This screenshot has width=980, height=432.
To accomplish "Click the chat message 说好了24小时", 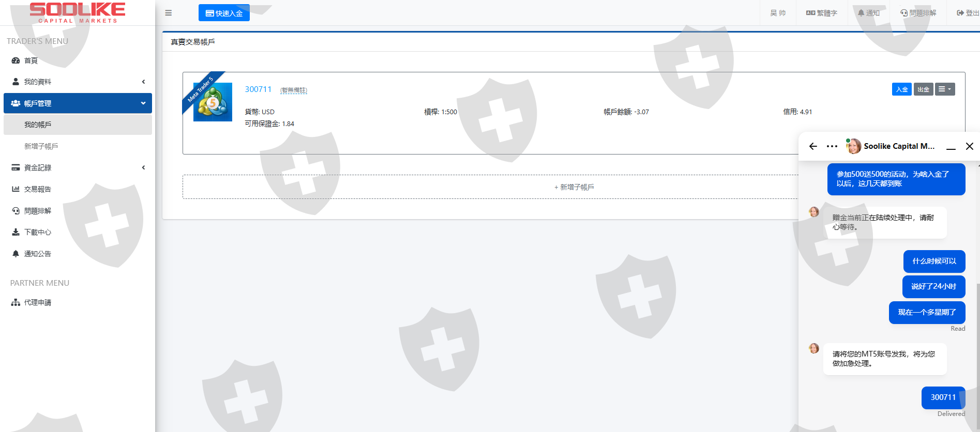I will [x=934, y=287].
